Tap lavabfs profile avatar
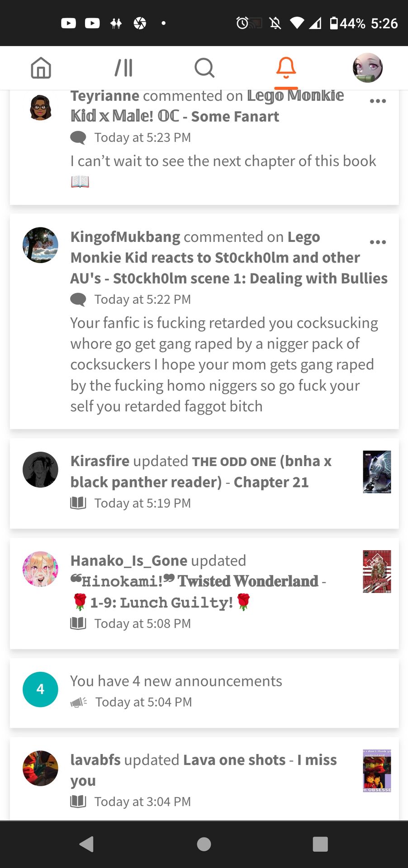 click(x=40, y=769)
